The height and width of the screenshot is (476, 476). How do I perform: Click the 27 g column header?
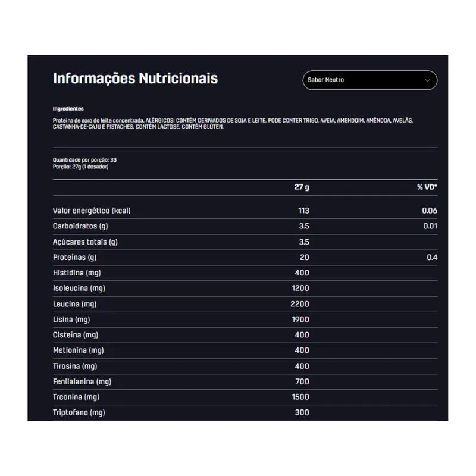[302, 187]
